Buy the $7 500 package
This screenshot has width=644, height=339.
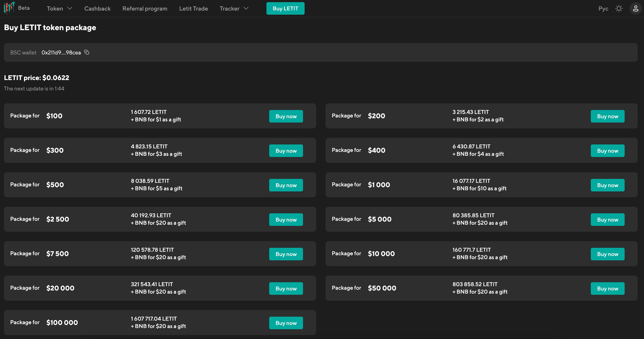click(x=286, y=254)
